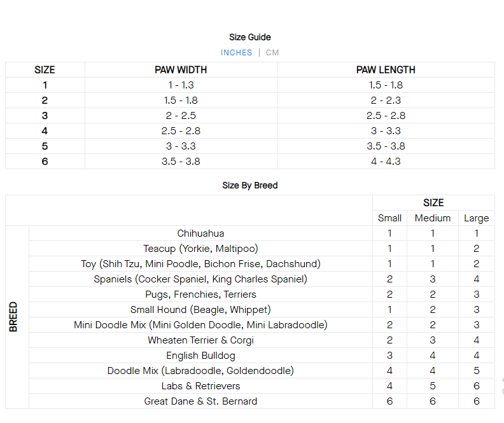Click the Size Guide heading

click(250, 38)
